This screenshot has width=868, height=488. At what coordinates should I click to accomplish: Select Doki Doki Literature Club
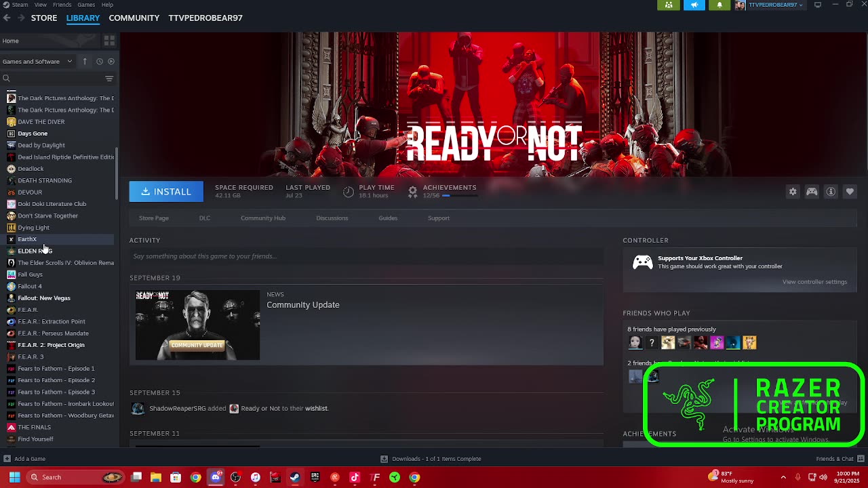(52, 204)
